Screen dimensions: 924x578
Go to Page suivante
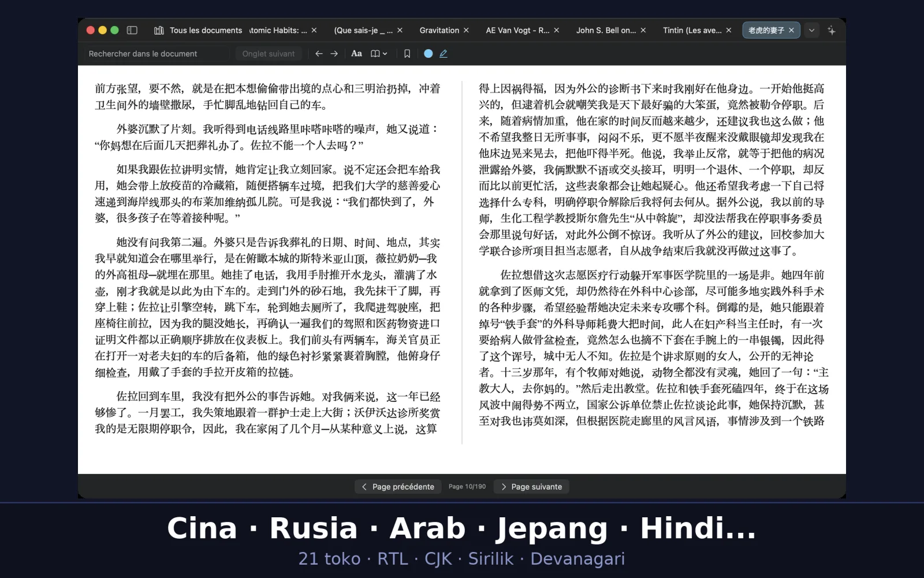click(531, 487)
